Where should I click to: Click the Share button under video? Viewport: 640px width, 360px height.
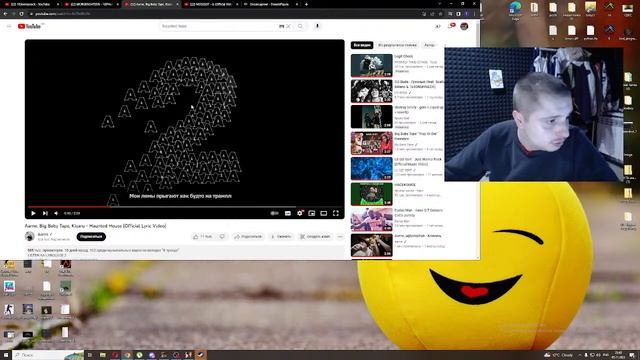click(x=248, y=237)
